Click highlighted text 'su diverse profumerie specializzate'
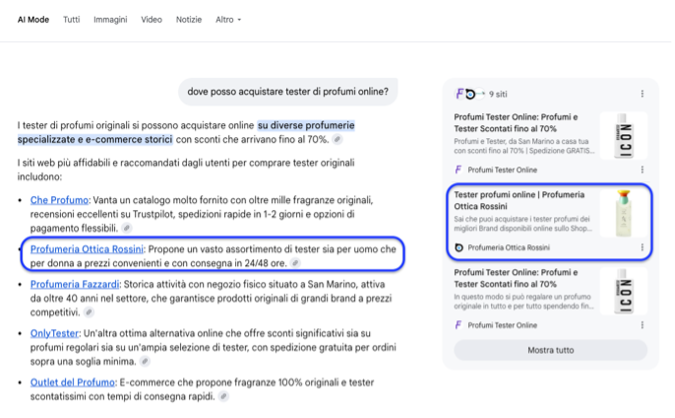The image size is (675, 418). pyautogui.click(x=186, y=133)
